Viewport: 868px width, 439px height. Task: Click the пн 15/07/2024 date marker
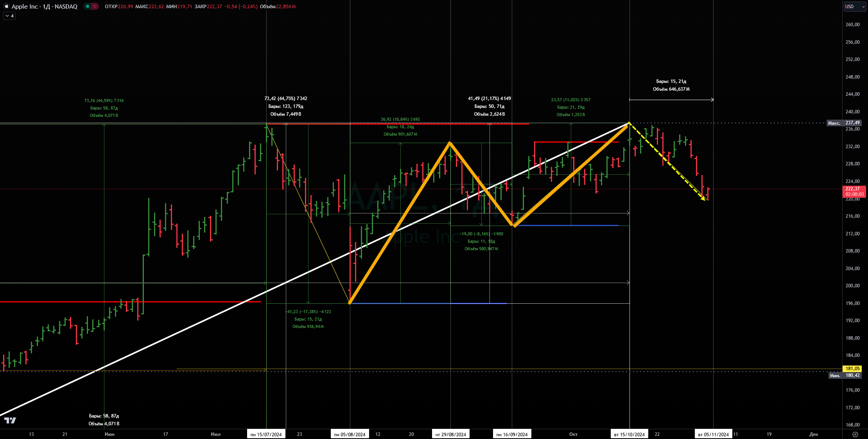266,434
